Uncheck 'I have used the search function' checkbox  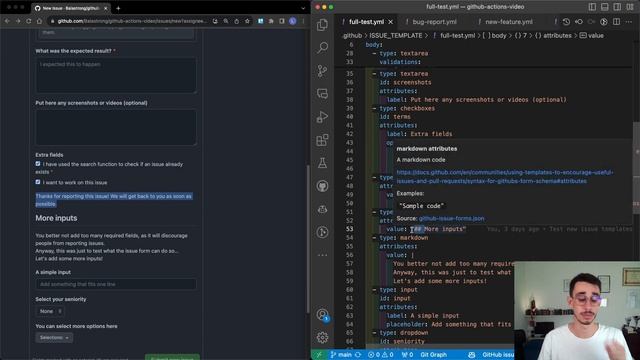(x=38, y=164)
